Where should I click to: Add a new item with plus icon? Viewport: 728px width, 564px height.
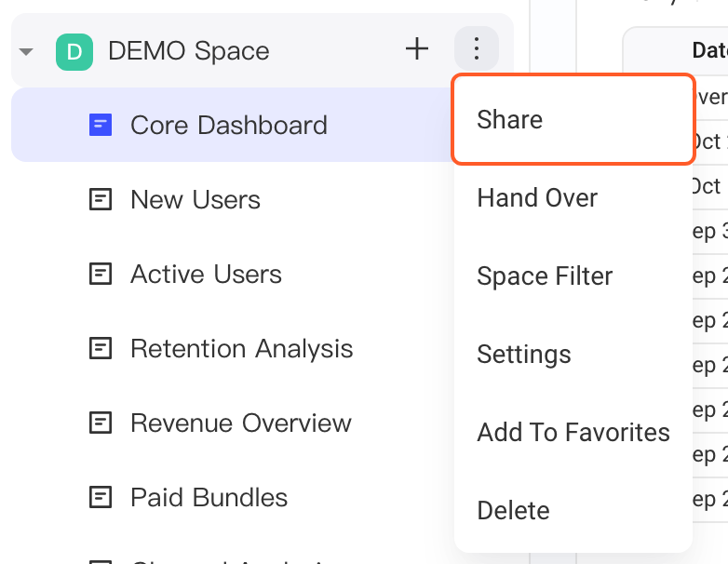(x=416, y=48)
